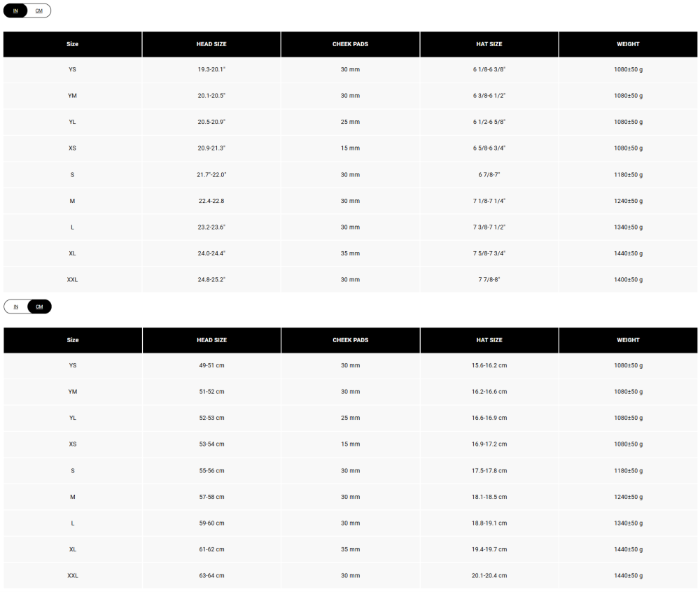Click the 6 7/8-7" hat size cell

[489, 174]
